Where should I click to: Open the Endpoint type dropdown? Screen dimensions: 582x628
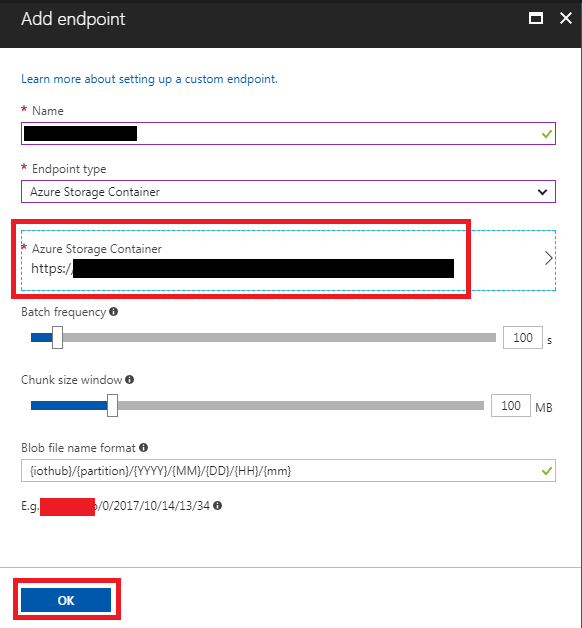288,191
